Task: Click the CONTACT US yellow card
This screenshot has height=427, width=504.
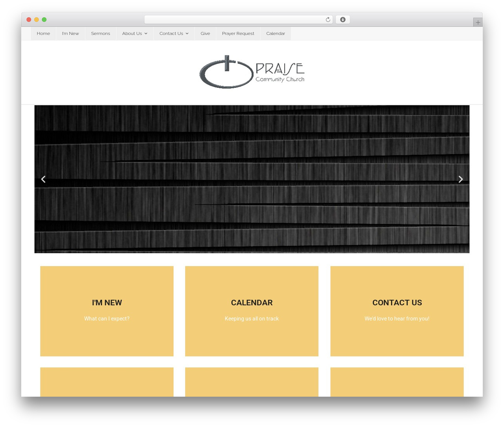Action: [397, 311]
